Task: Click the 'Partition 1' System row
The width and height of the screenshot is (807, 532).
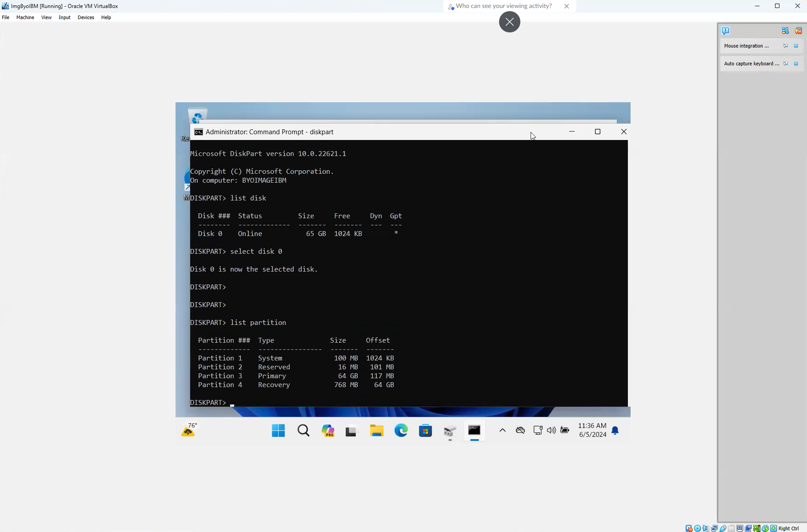Action: (296, 358)
